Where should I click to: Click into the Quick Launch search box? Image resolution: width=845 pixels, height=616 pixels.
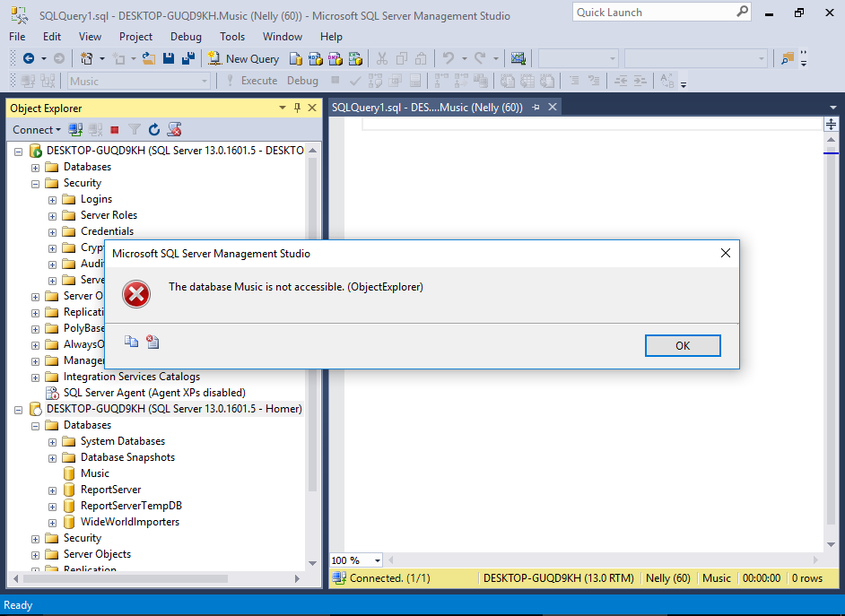(x=655, y=13)
